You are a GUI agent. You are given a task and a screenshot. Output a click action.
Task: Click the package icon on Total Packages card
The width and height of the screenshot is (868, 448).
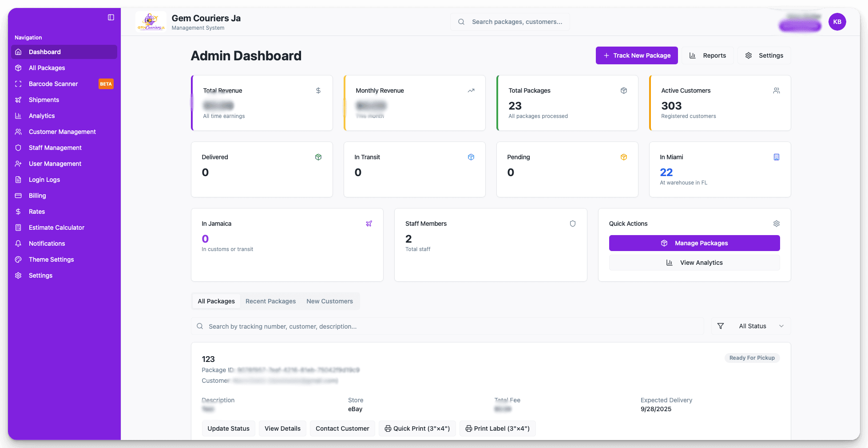(x=624, y=90)
